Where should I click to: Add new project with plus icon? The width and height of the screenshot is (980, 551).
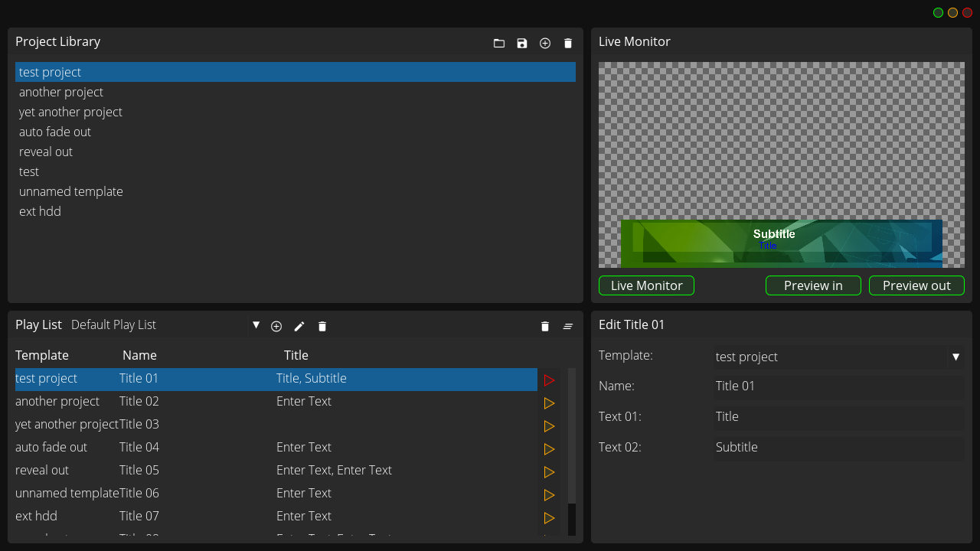click(x=545, y=44)
